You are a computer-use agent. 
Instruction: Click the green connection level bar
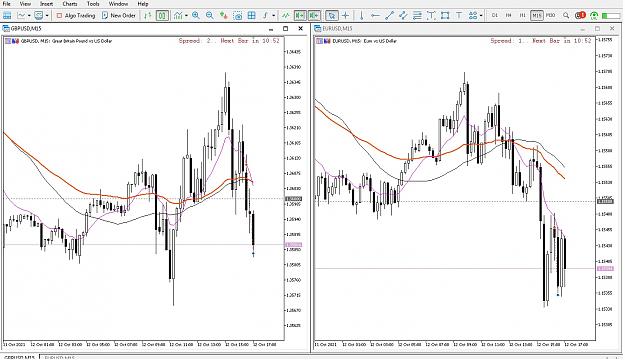[610, 16]
